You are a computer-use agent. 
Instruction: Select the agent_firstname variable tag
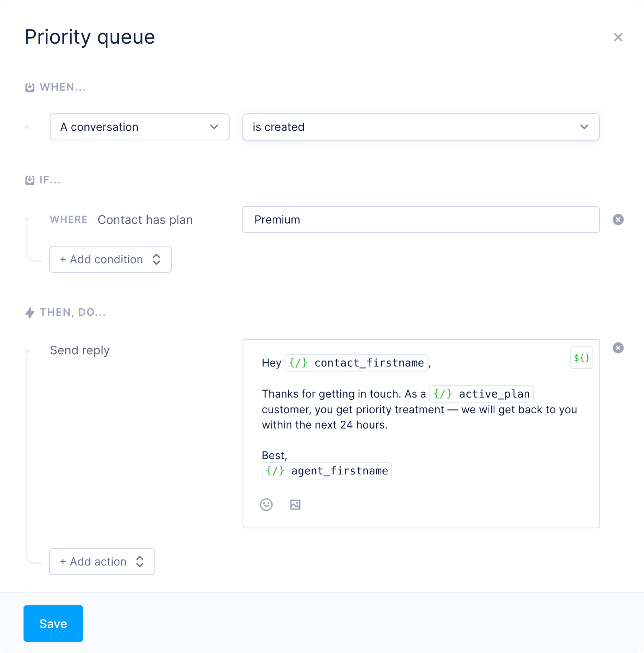[326, 471]
